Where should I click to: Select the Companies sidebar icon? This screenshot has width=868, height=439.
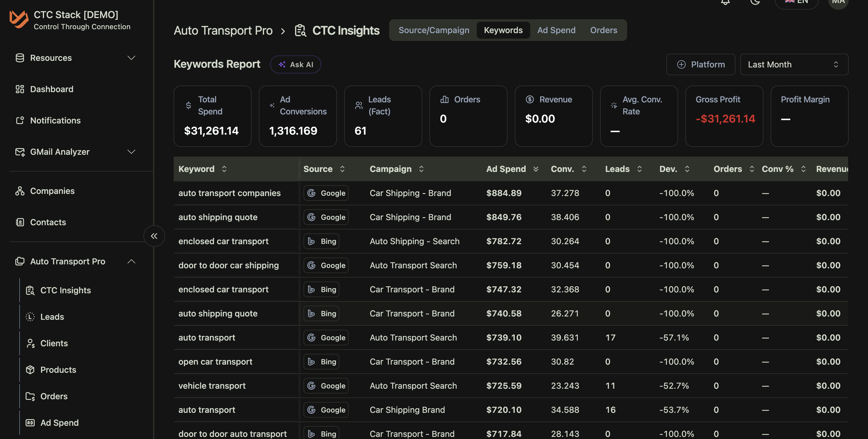point(20,191)
